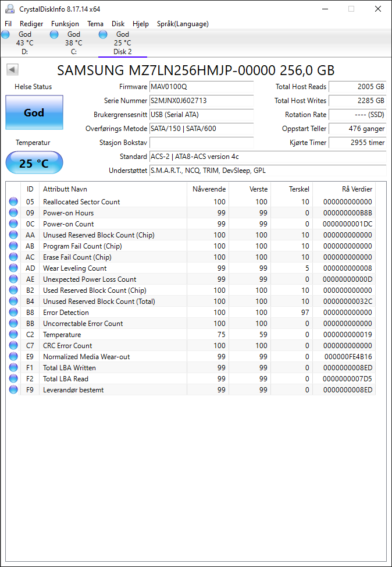
Task: Click status orb for Erase Fail Count
Action: (x=13, y=257)
